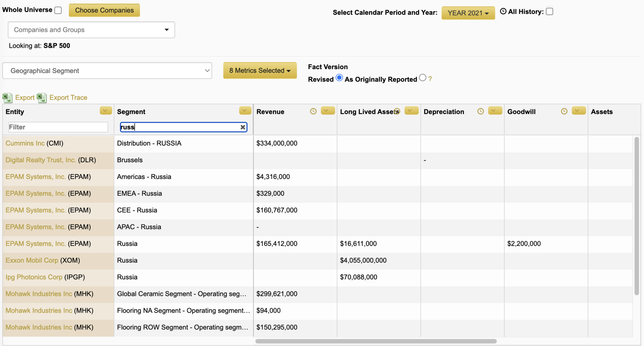Click the Depreciation column history clock icon

click(480, 111)
